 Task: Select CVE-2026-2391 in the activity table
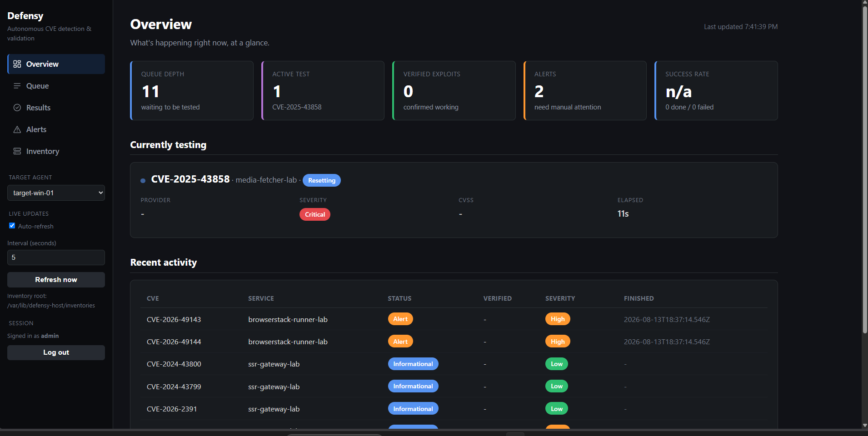(x=172, y=409)
